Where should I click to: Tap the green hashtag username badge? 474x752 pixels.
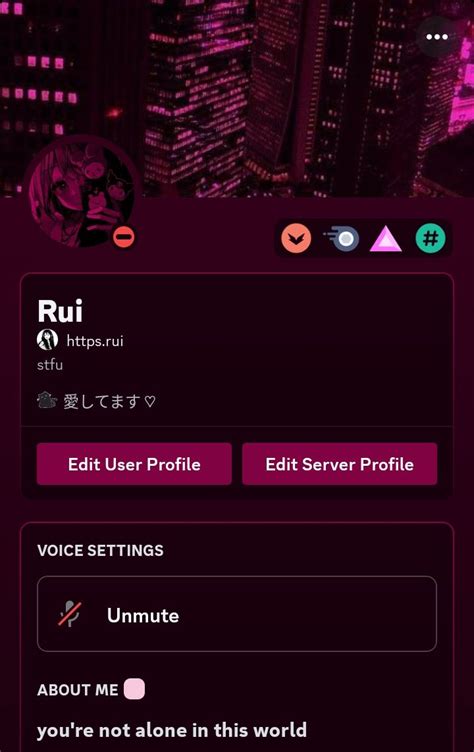[x=430, y=238]
